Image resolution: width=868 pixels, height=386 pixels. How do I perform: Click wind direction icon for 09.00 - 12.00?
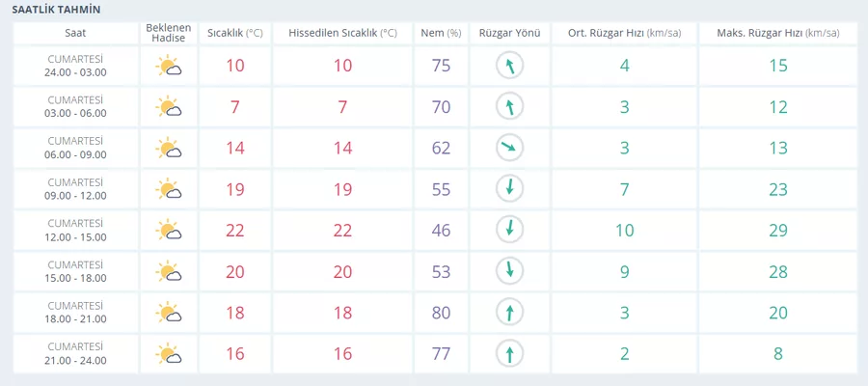(x=508, y=189)
